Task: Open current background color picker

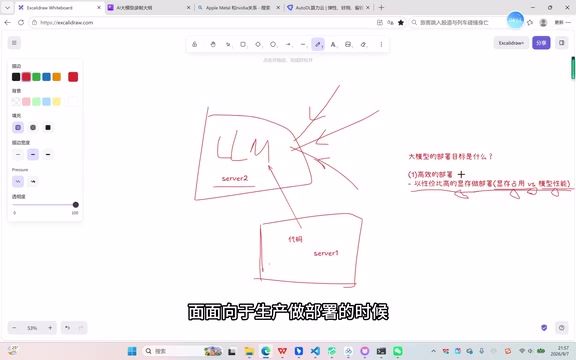Action: [73, 101]
